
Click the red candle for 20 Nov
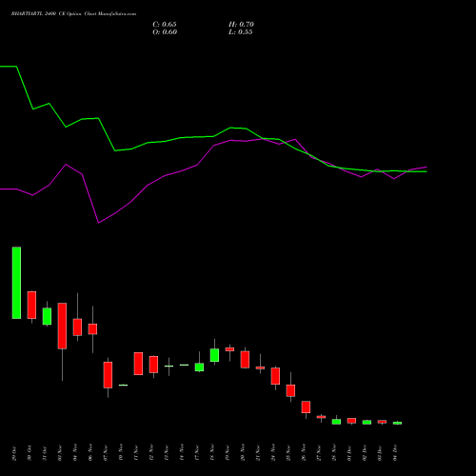[x=245, y=360]
